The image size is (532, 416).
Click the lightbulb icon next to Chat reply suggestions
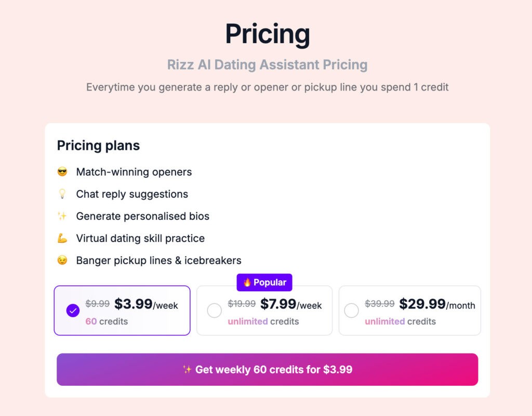(62, 194)
